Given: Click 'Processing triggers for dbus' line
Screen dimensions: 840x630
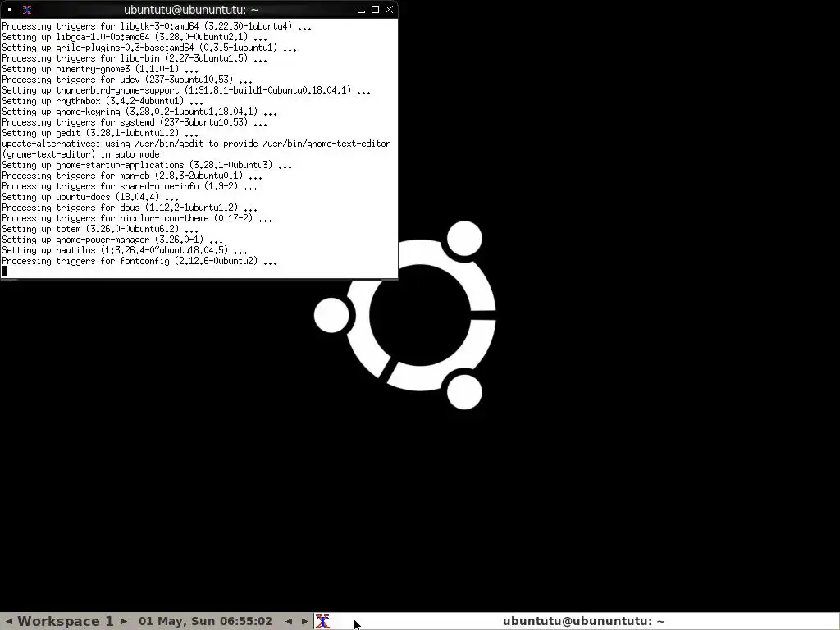Looking at the screenshot, I should point(129,208).
